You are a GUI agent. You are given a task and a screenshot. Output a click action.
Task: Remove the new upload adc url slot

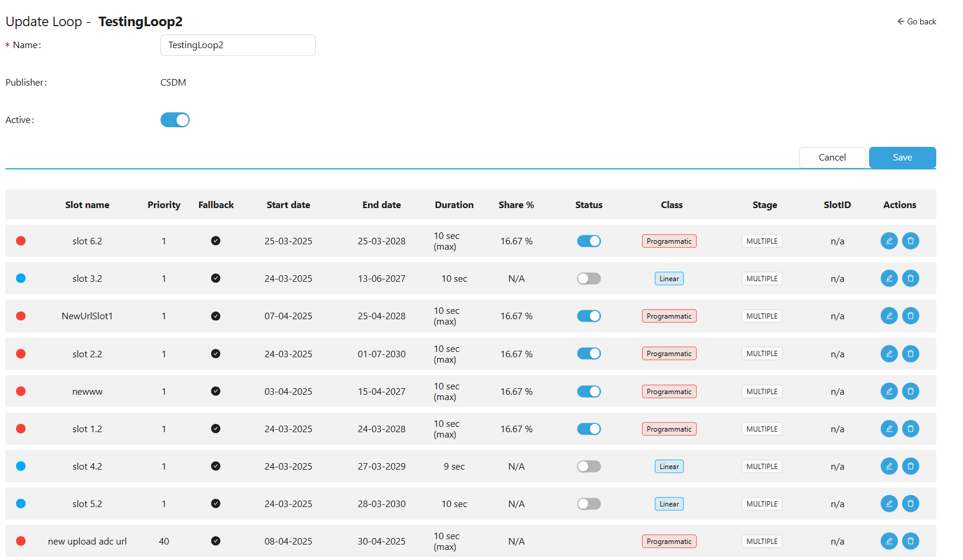click(x=910, y=541)
